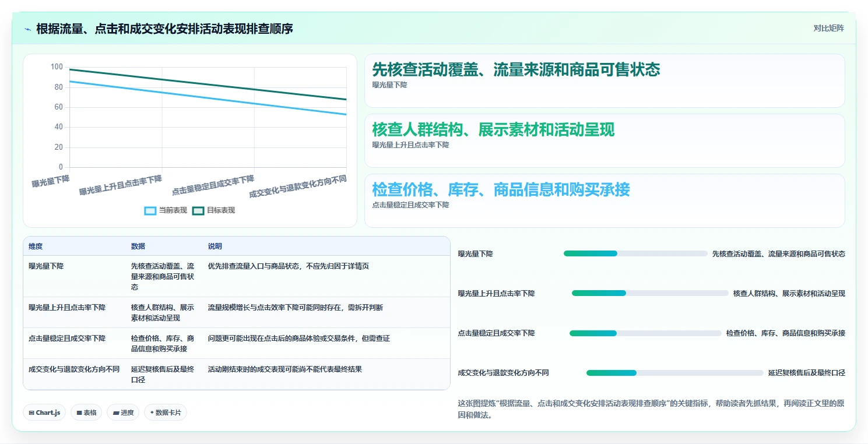Click the lightning icon beside the title
The height and width of the screenshot is (444, 868).
point(27,29)
